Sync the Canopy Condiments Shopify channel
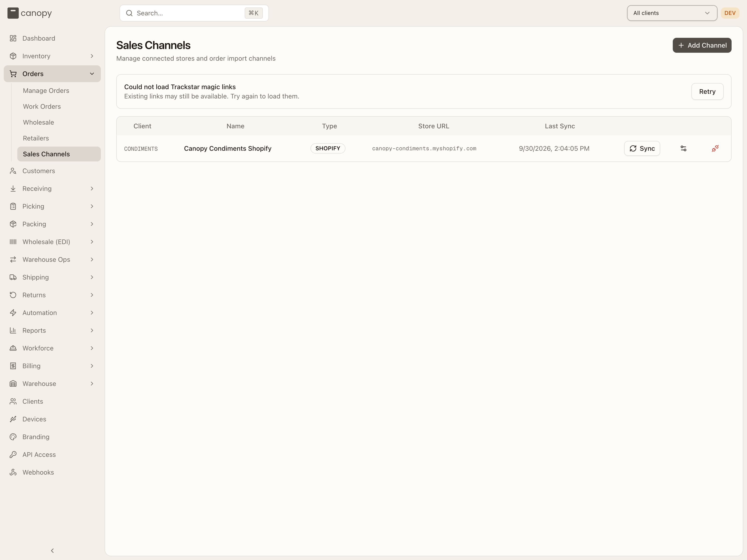 click(642, 149)
